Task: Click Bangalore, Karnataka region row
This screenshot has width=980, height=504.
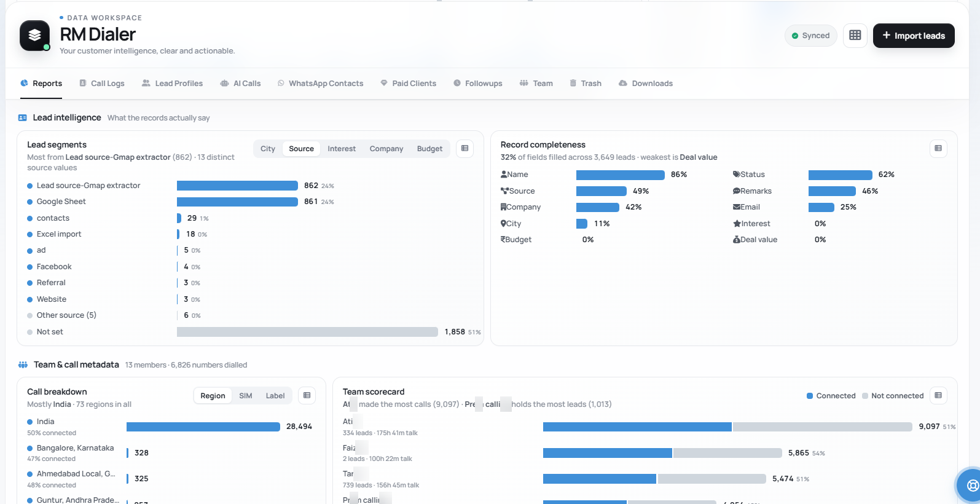Action: point(171,453)
